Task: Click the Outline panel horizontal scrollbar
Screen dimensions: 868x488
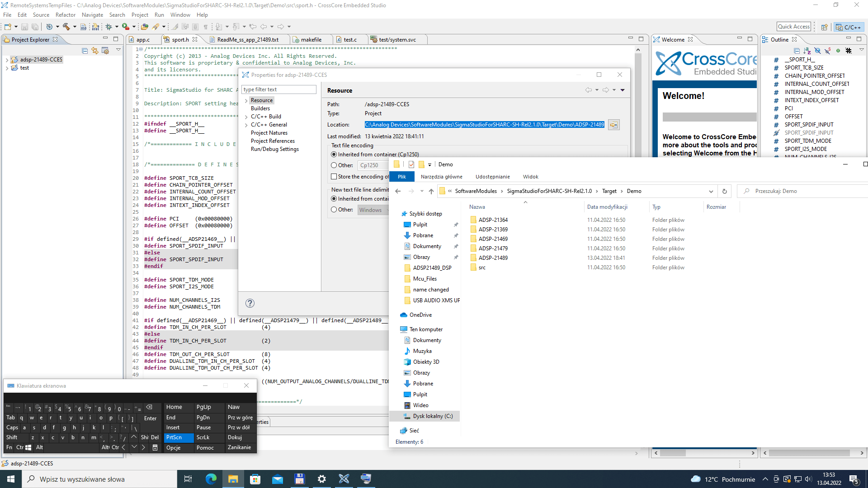Action: click(x=813, y=453)
